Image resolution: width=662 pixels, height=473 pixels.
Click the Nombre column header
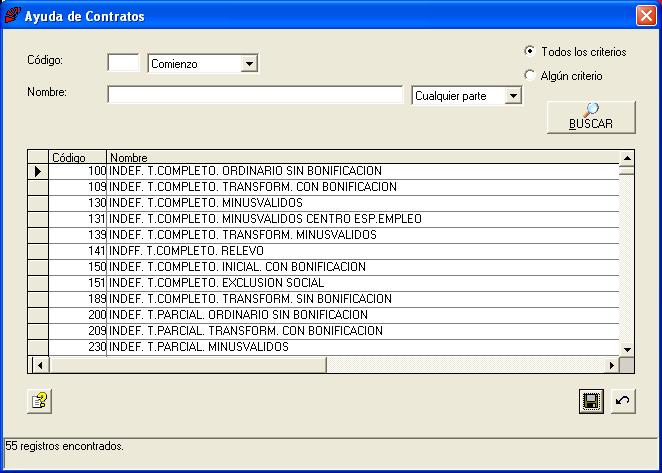[363, 157]
